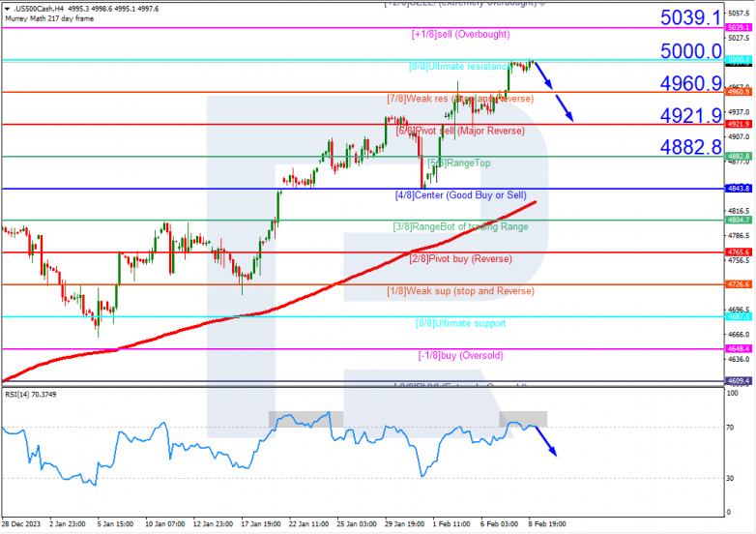Select the [-1/8]buy (Oversold) label

click(x=460, y=356)
